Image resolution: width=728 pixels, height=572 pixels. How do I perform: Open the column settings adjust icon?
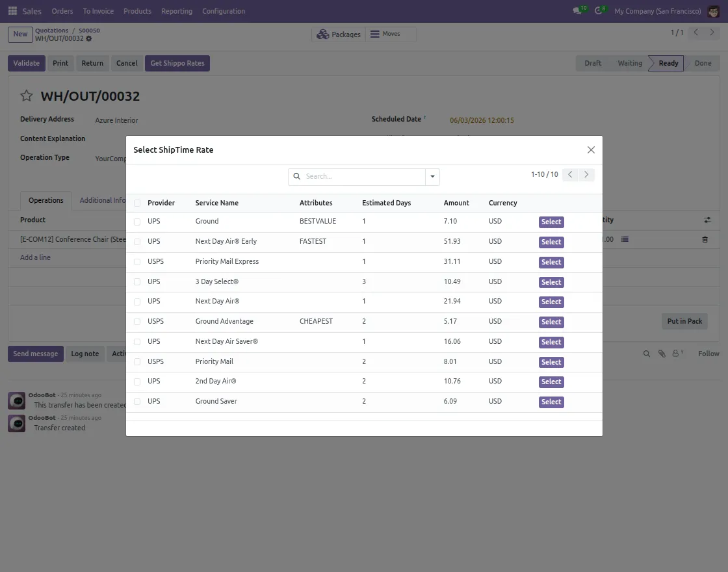tap(707, 220)
